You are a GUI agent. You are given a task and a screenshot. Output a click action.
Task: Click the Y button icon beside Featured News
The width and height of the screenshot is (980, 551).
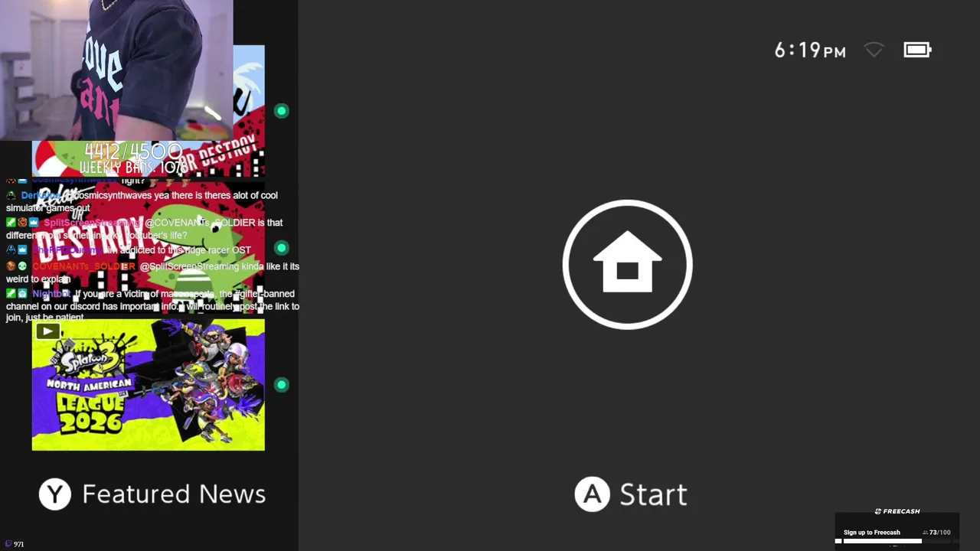pyautogui.click(x=55, y=494)
